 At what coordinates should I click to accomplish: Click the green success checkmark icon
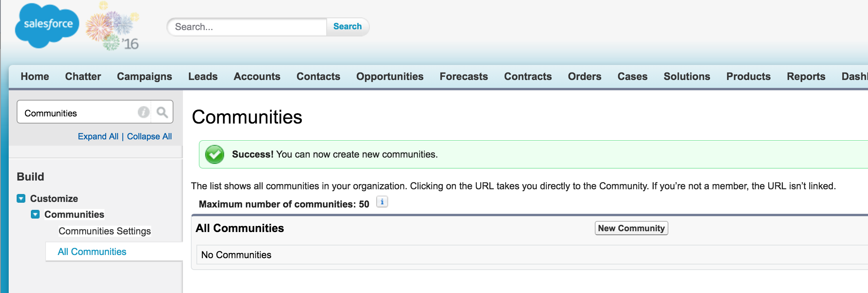[215, 154]
